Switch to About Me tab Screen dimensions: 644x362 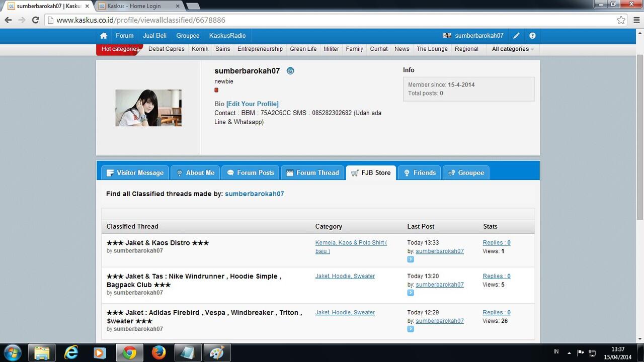click(195, 172)
